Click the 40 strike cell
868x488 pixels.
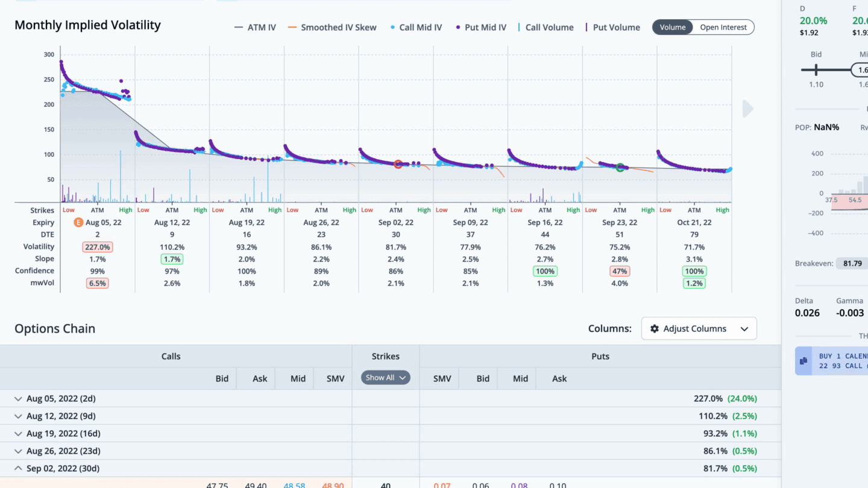pos(386,484)
